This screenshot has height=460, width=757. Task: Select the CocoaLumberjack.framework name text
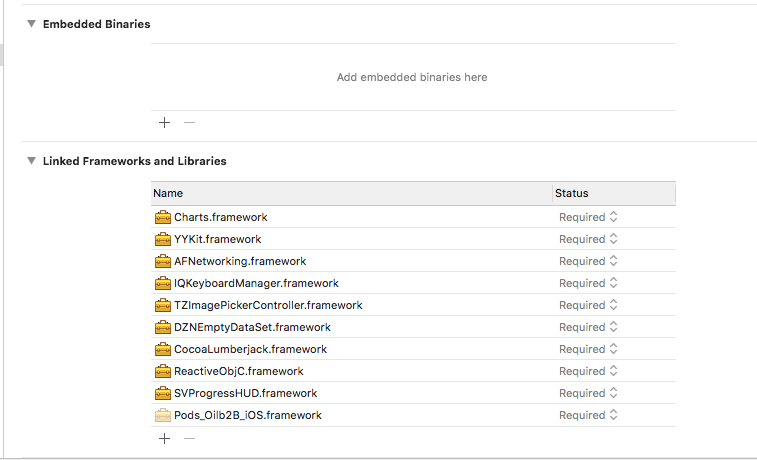click(x=251, y=349)
